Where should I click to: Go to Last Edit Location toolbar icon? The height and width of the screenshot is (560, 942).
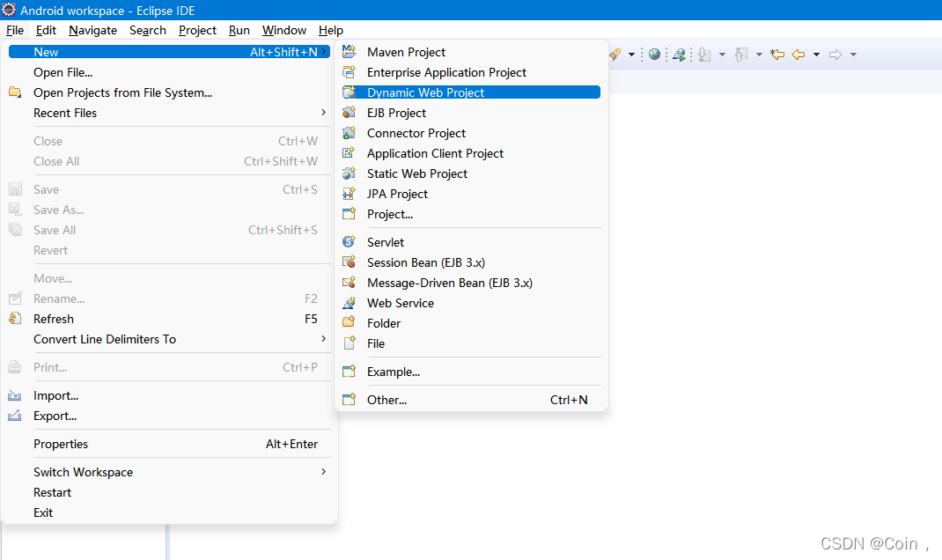[x=777, y=54]
